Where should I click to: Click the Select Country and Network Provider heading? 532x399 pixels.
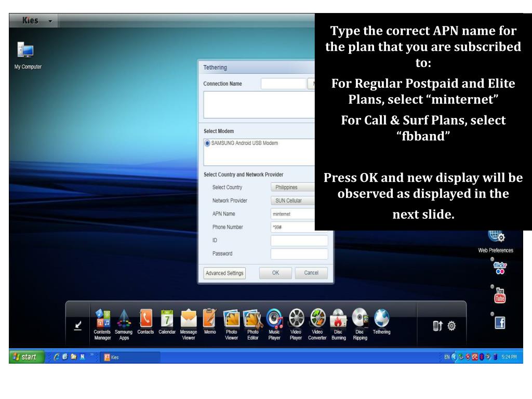pyautogui.click(x=243, y=175)
